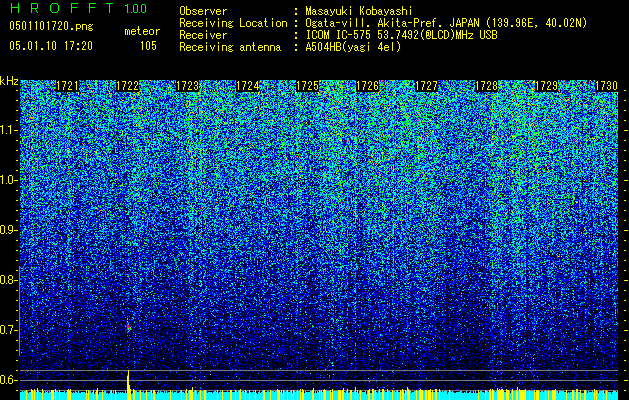Viewport: 629px width, 400px height.
Task: Click the 0.7 kHz axis label
Action: click(x=8, y=330)
